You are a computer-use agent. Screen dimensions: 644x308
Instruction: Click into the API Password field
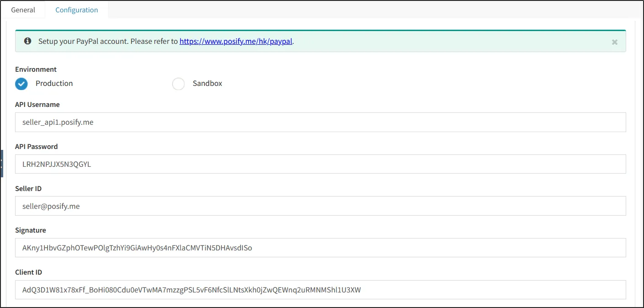click(x=320, y=164)
